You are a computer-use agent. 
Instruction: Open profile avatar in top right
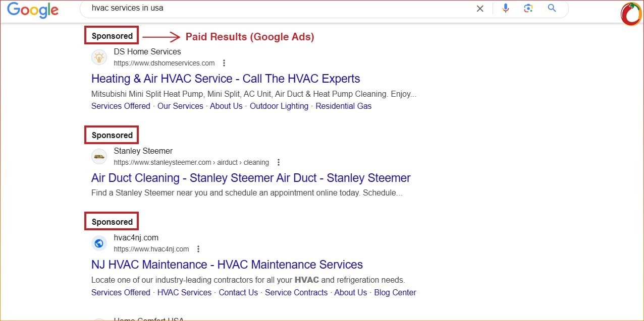(x=631, y=14)
